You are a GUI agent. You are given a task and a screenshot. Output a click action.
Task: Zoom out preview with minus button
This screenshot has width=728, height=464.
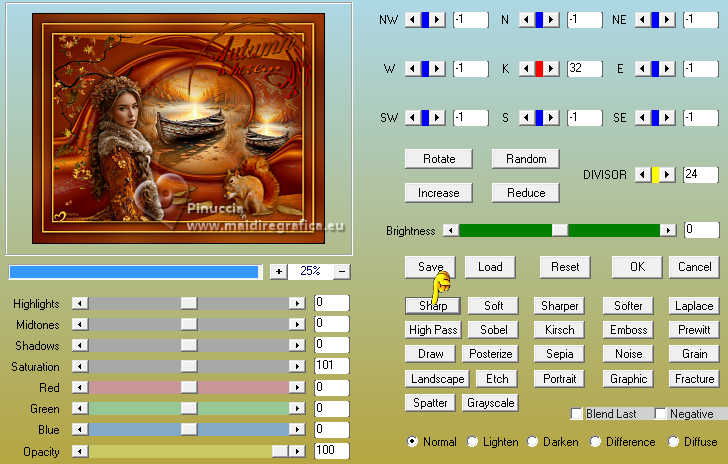click(x=342, y=271)
